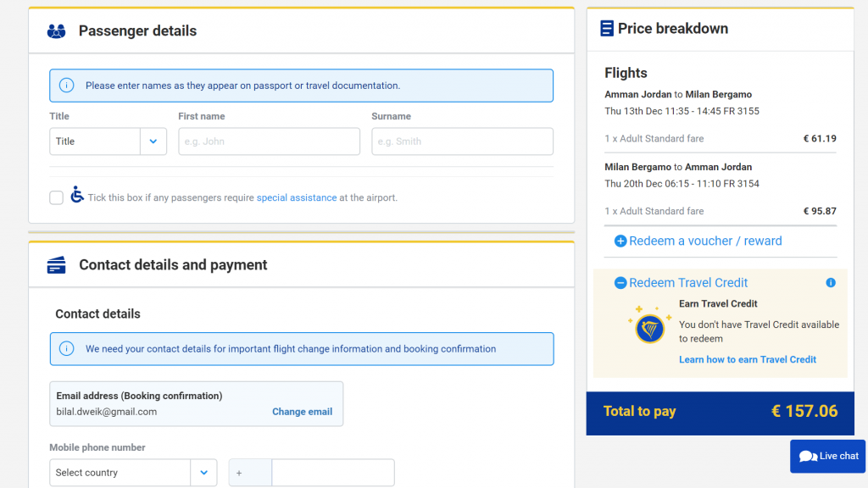Click the mobile phone number field
The width and height of the screenshot is (868, 488).
pos(332,473)
